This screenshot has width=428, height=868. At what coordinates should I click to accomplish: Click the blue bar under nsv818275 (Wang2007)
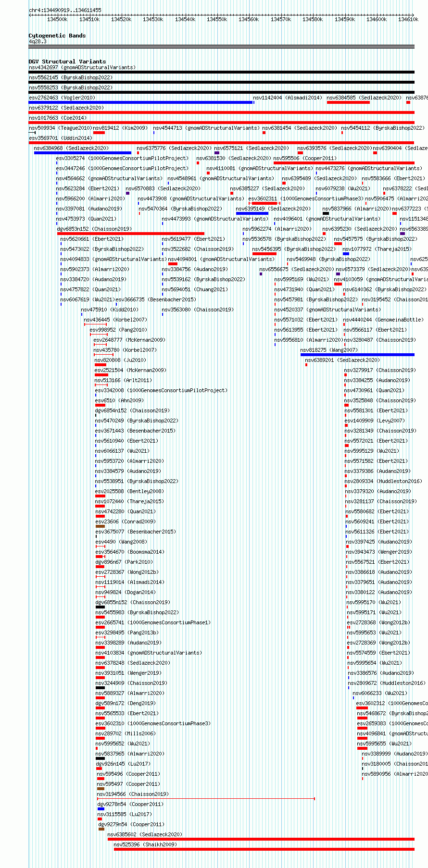click(x=357, y=355)
